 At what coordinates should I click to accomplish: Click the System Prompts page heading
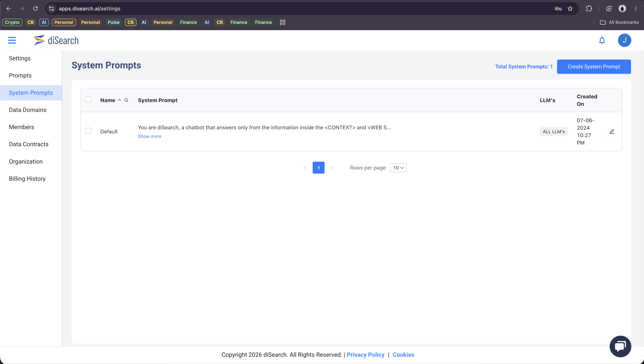[x=106, y=65]
